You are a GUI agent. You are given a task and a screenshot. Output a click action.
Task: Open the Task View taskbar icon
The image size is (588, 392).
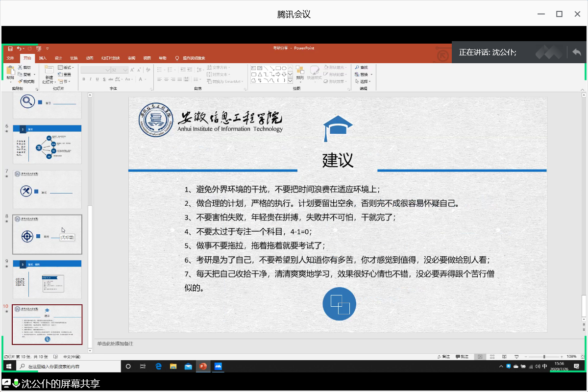click(143, 366)
